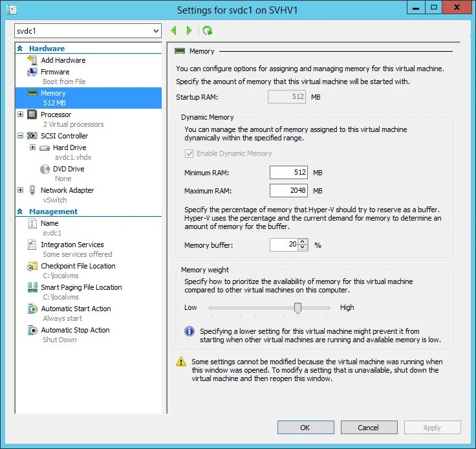The image size is (476, 449).
Task: Click the 'Shut Down' text
Action: click(59, 340)
